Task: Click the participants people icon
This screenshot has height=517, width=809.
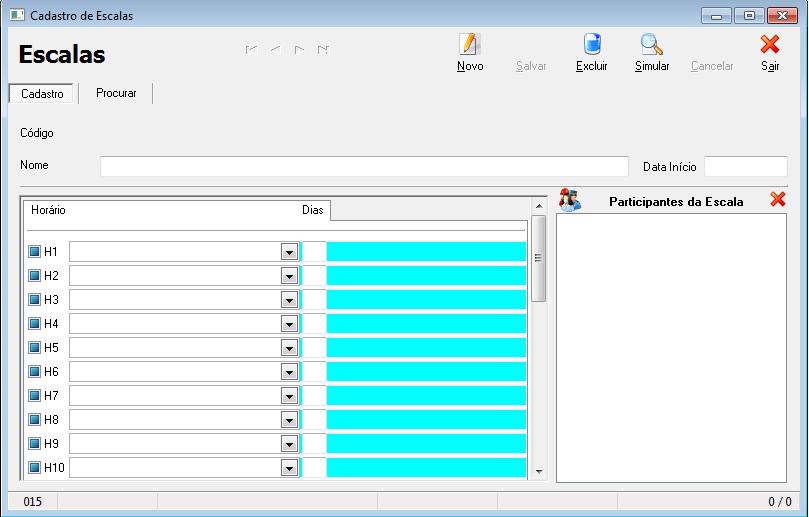Action: pyautogui.click(x=569, y=200)
